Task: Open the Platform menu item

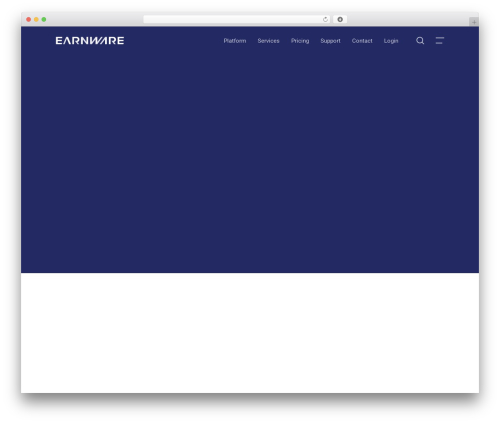Action: click(x=235, y=41)
